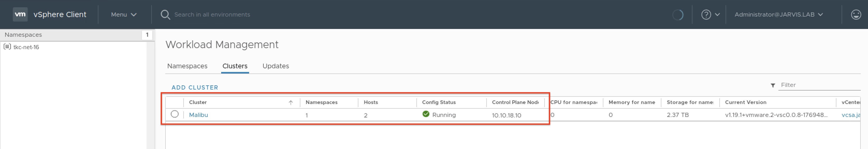This screenshot has height=149, width=868.
Task: Click the green Running status checkmark icon
Action: click(426, 114)
